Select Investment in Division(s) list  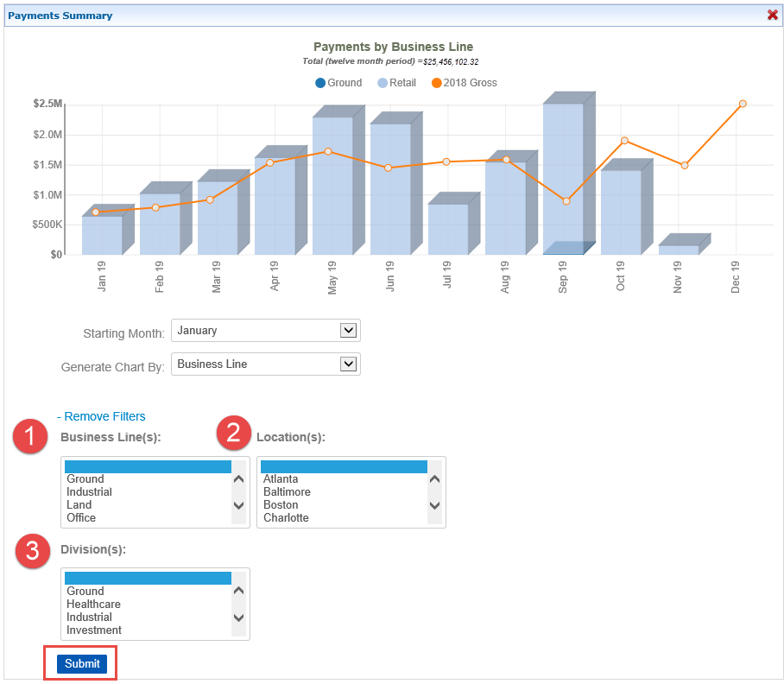tap(94, 630)
